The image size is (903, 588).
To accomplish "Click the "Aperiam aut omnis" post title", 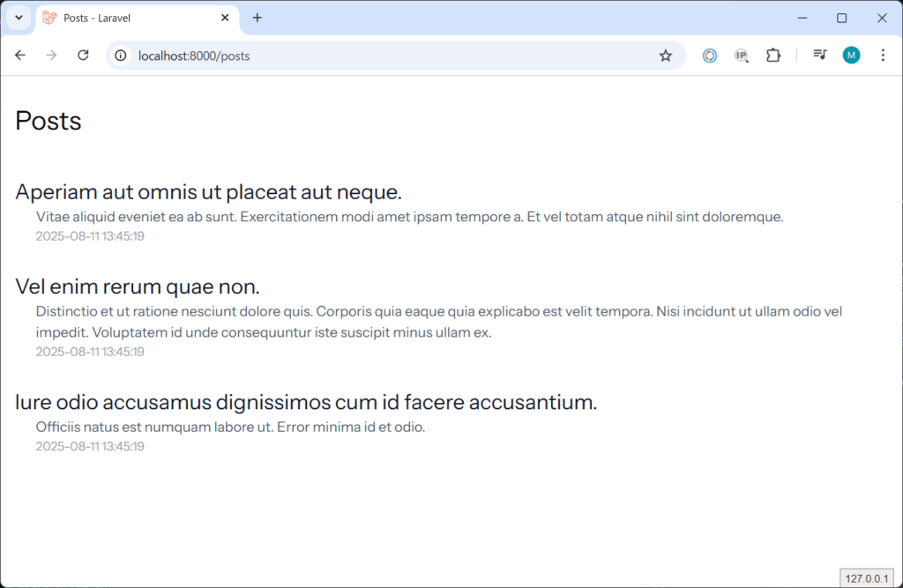I will tap(208, 191).
